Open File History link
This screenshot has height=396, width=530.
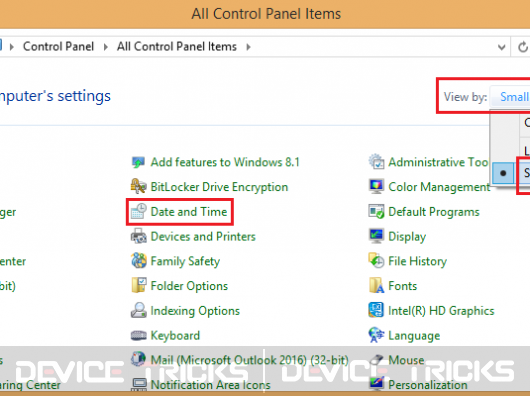point(418,261)
